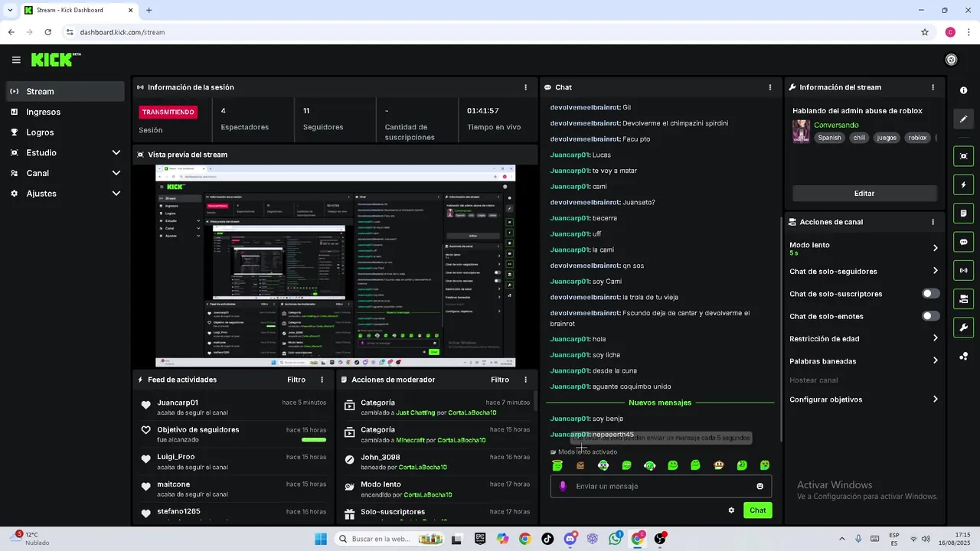
Task: Insert the brown angry box emote
Action: click(x=580, y=465)
